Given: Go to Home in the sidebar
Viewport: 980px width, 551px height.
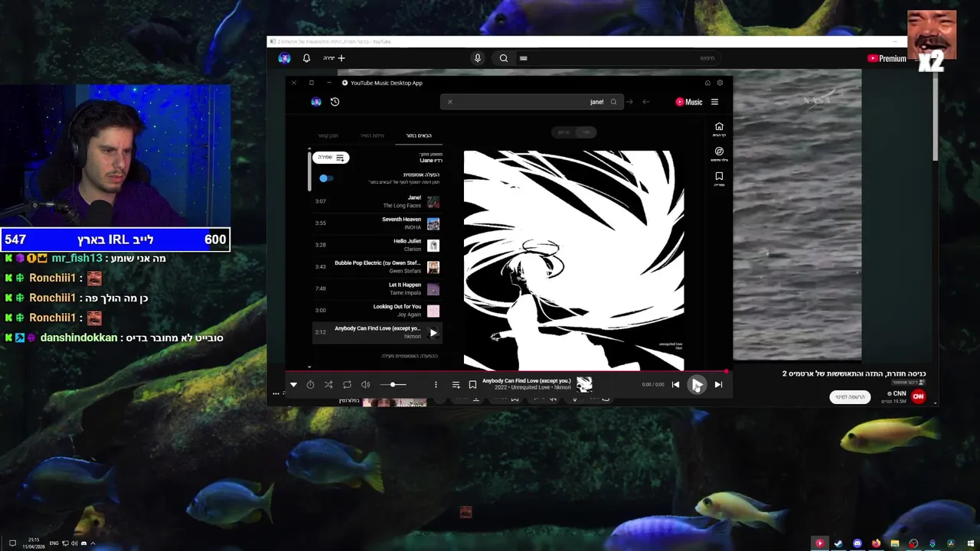Looking at the screenshot, I should click(x=719, y=129).
